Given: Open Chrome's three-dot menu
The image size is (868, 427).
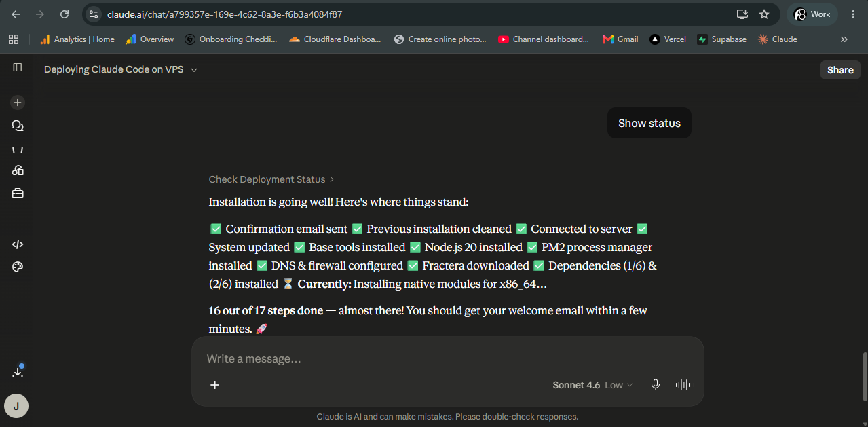Looking at the screenshot, I should (x=853, y=14).
